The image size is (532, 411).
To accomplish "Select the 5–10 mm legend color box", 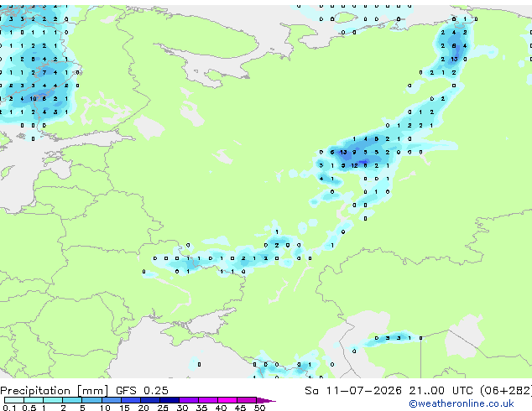I will 91,400.
